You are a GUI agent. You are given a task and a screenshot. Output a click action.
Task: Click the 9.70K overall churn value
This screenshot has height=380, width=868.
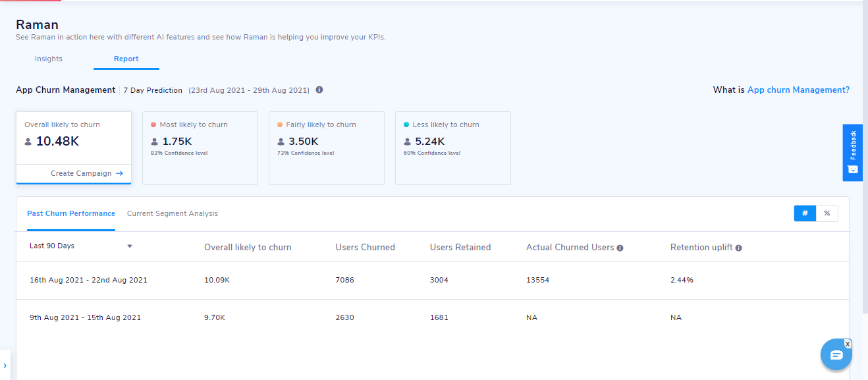[215, 318]
